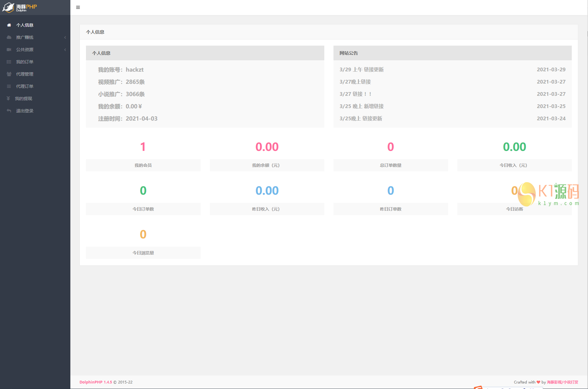
Task: Click the users icon for 代理管理
Action: pyautogui.click(x=9, y=74)
